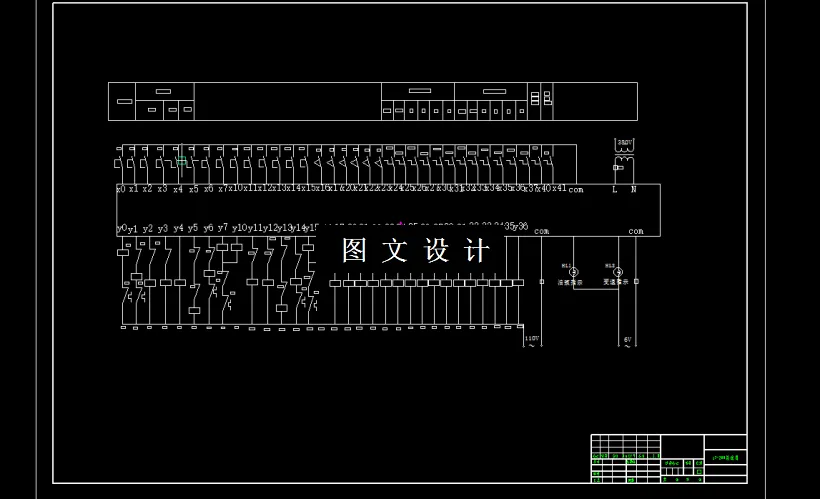The image size is (820, 499).
Task: Select the 'com' label above the 110V supply
Action: click(541, 231)
